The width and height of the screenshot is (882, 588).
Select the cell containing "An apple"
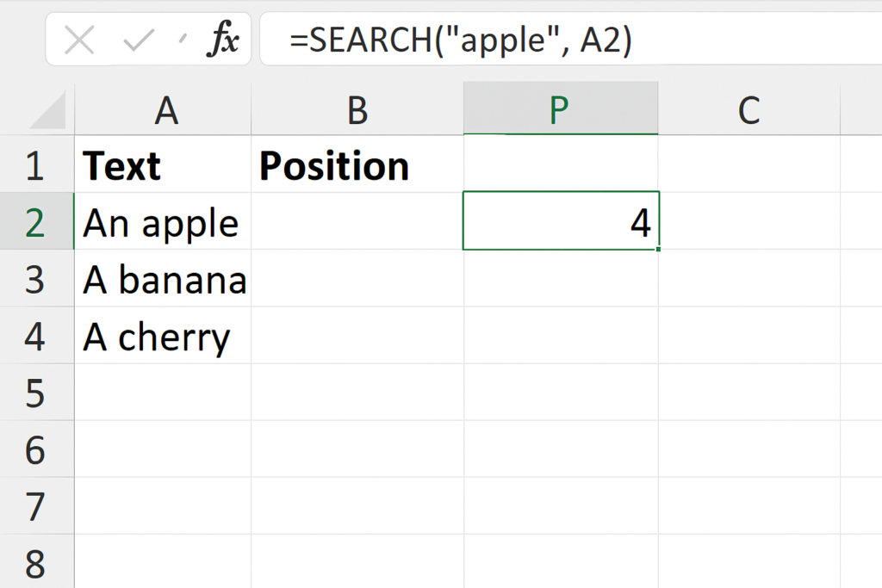[x=163, y=222]
